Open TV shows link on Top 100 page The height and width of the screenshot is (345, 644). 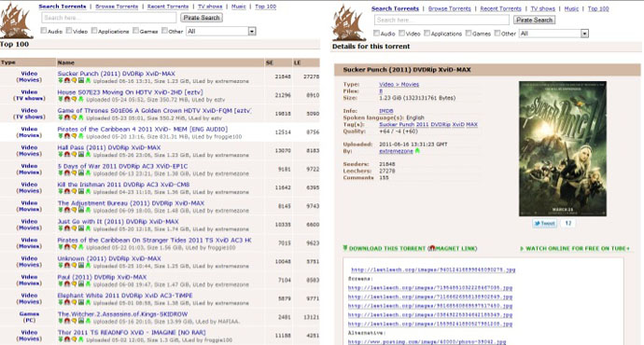click(x=210, y=7)
